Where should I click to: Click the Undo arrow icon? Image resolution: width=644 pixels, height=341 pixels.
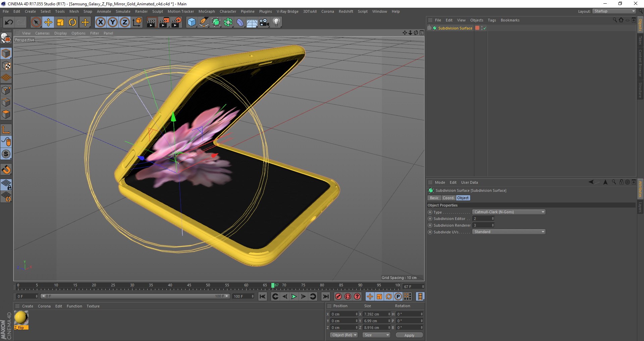point(9,22)
